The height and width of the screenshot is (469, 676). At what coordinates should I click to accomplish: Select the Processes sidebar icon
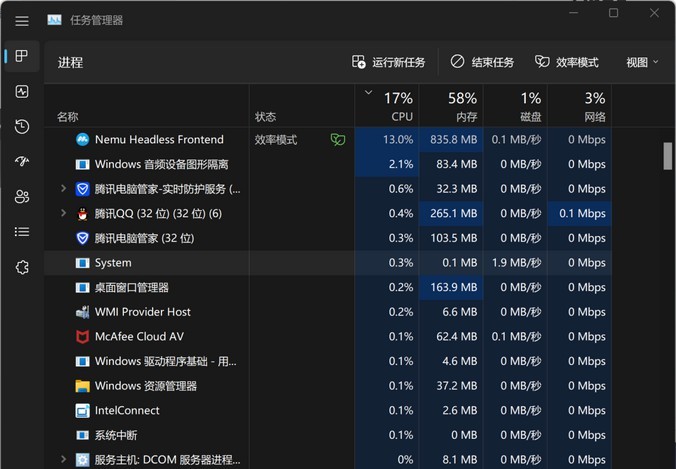click(22, 56)
